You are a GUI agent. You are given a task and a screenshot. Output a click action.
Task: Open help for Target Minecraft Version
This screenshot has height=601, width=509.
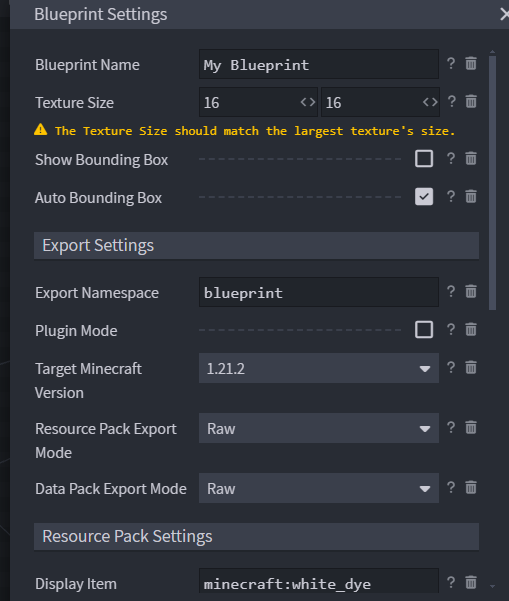[451, 368]
